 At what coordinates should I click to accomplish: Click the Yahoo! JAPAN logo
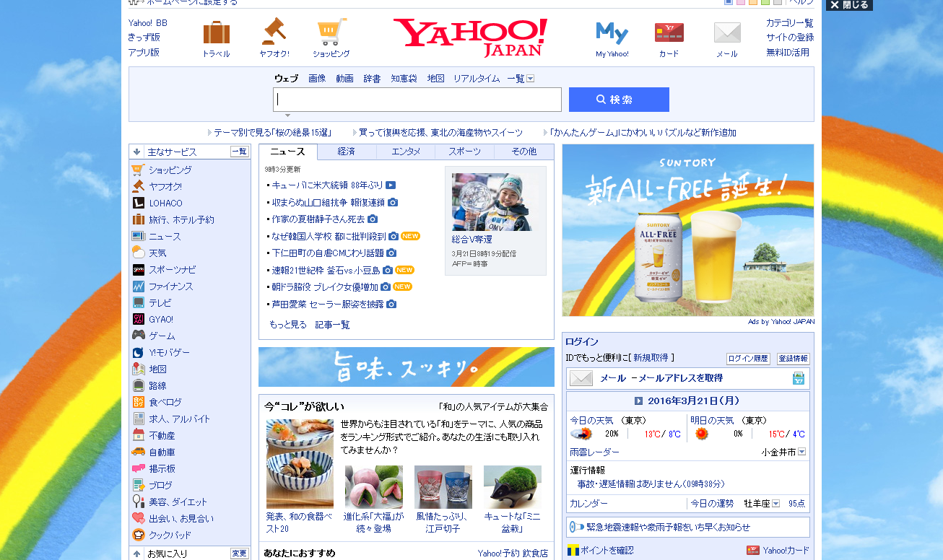click(x=470, y=38)
